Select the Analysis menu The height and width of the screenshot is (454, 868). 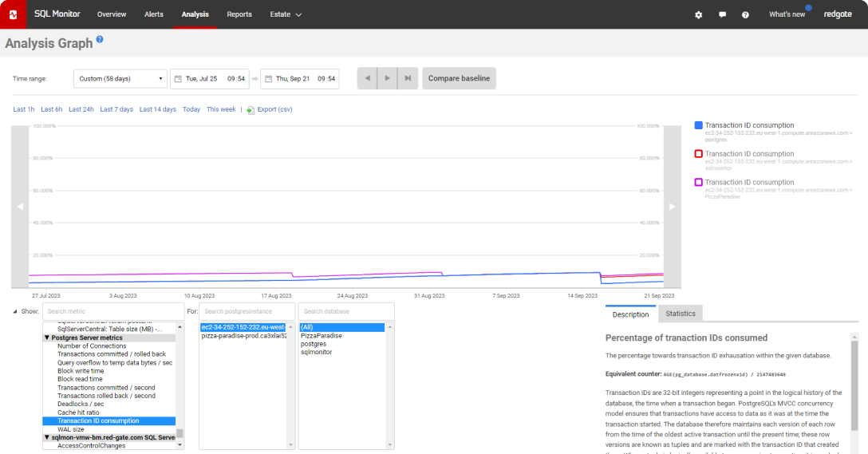195,14
